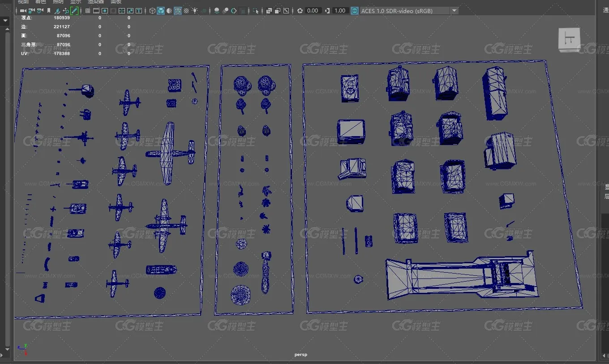Viewport: 609px width, 364px height.
Task: Toggle the Safe Title icon
Action: click(x=139, y=11)
